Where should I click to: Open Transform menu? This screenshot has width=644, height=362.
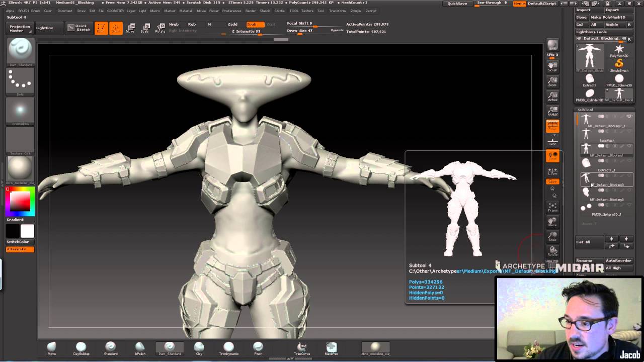click(337, 11)
